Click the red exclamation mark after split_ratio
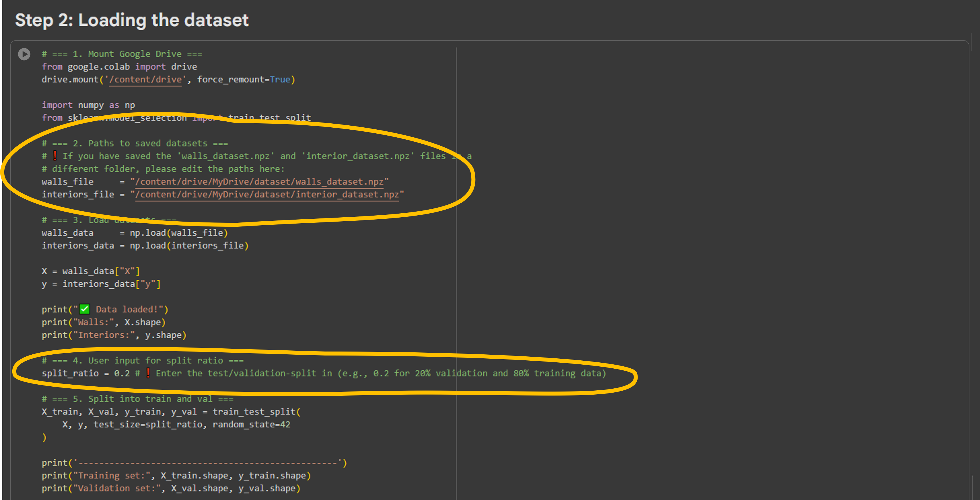The width and height of the screenshot is (980, 500). point(148,373)
